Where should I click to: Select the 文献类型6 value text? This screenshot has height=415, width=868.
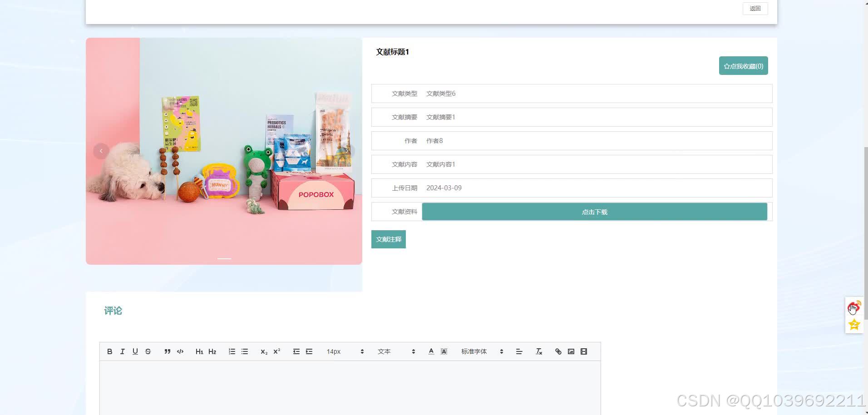[441, 94]
